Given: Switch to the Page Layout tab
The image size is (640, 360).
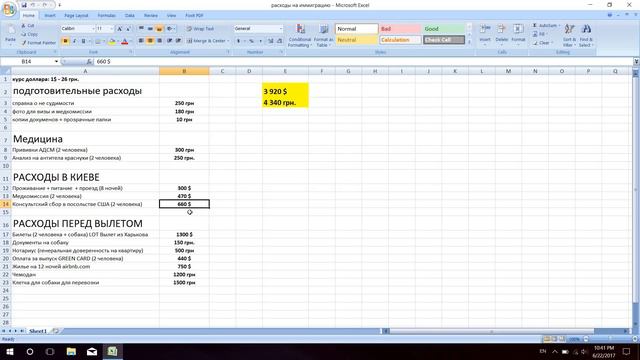Looking at the screenshot, I should pyautogui.click(x=76, y=16).
